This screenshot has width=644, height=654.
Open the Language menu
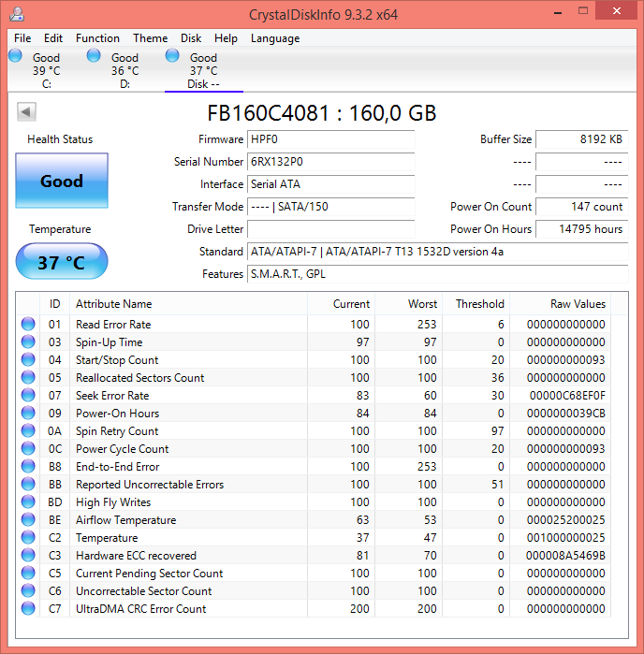point(275,38)
